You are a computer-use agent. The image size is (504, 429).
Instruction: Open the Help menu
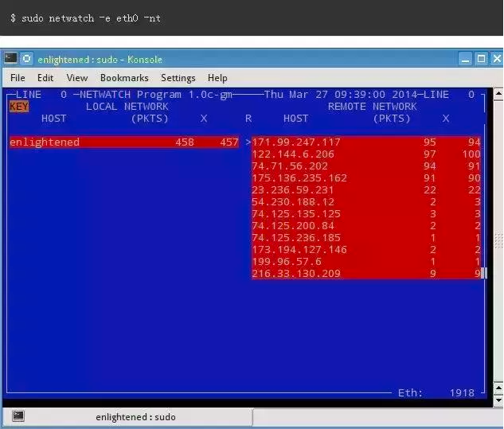[217, 78]
